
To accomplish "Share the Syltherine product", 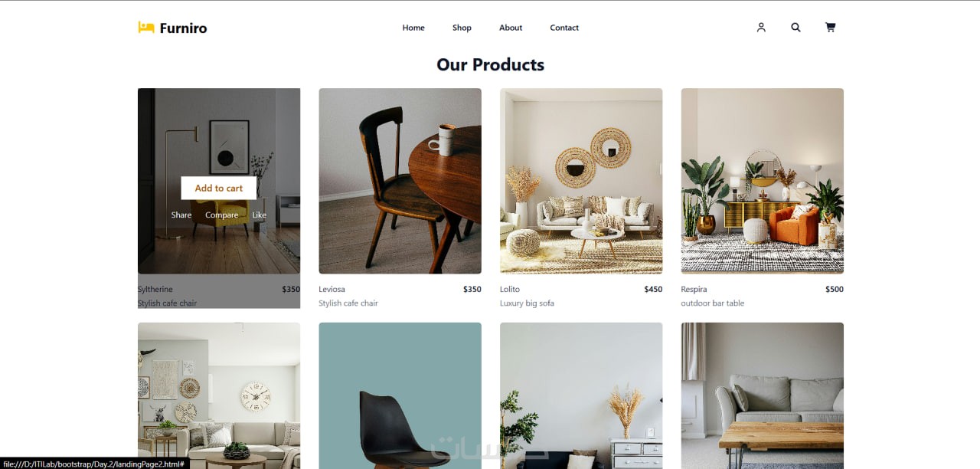I will click(x=181, y=215).
